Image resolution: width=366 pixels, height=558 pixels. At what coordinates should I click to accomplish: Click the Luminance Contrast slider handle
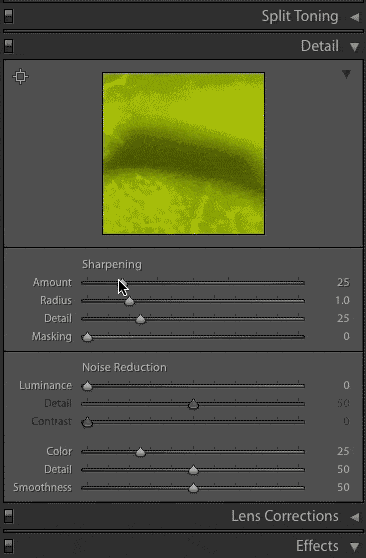click(x=87, y=422)
